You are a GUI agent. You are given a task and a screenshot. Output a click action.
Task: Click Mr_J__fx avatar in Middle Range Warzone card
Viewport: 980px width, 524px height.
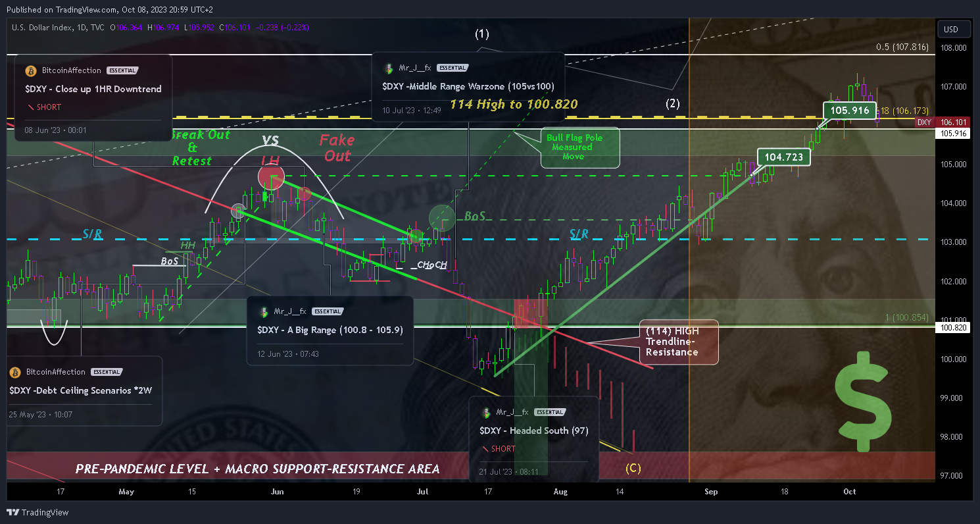pyautogui.click(x=389, y=68)
